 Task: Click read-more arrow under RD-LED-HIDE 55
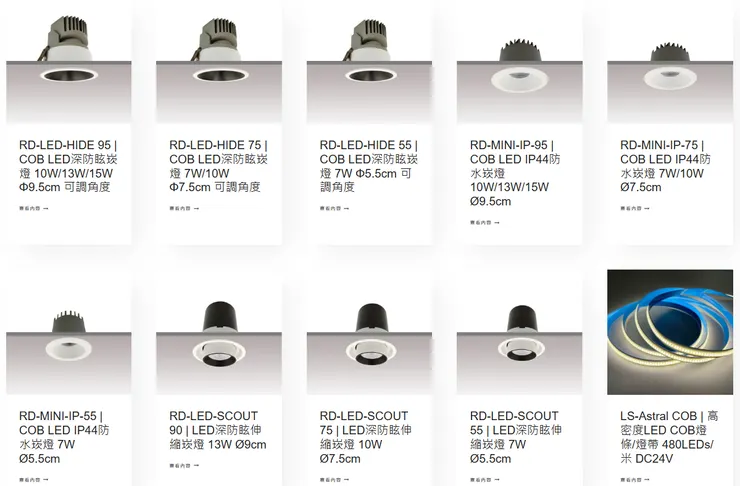point(334,208)
